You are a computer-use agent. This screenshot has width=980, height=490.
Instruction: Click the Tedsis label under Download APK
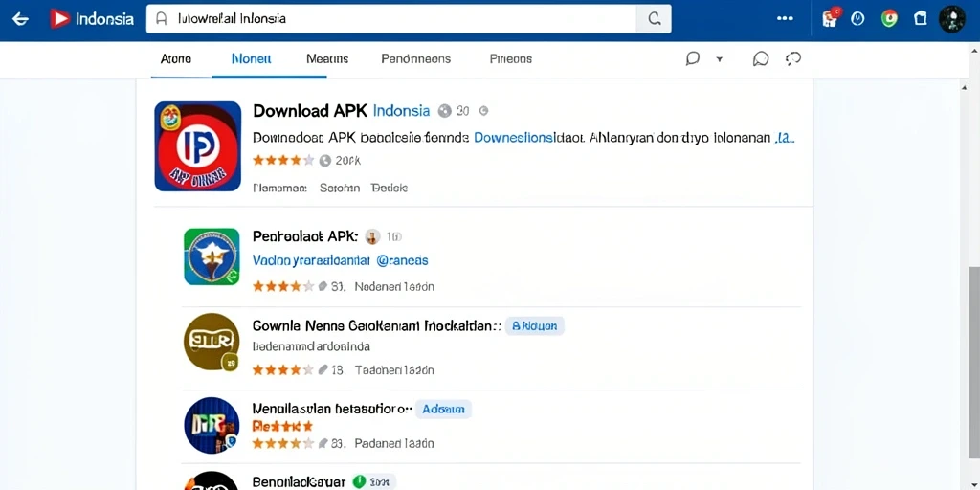390,188
